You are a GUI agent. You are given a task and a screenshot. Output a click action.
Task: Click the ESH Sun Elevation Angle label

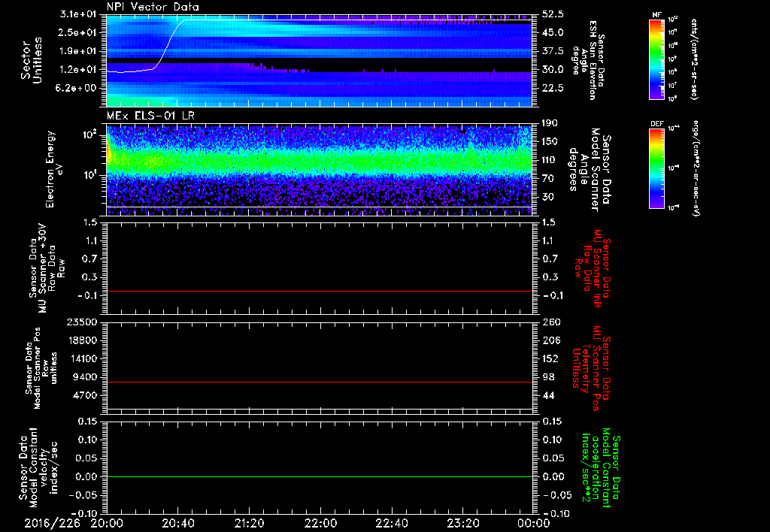tap(592, 62)
